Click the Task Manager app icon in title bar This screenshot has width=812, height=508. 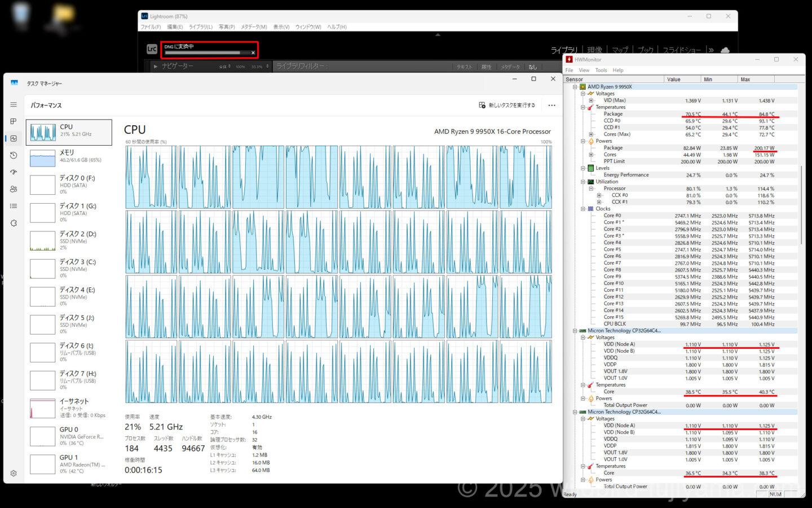point(14,82)
